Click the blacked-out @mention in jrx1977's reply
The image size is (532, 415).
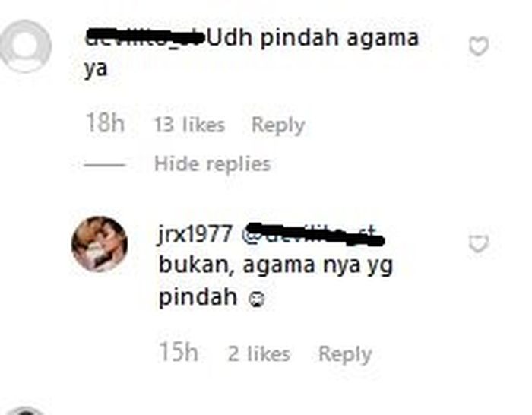coord(312,234)
